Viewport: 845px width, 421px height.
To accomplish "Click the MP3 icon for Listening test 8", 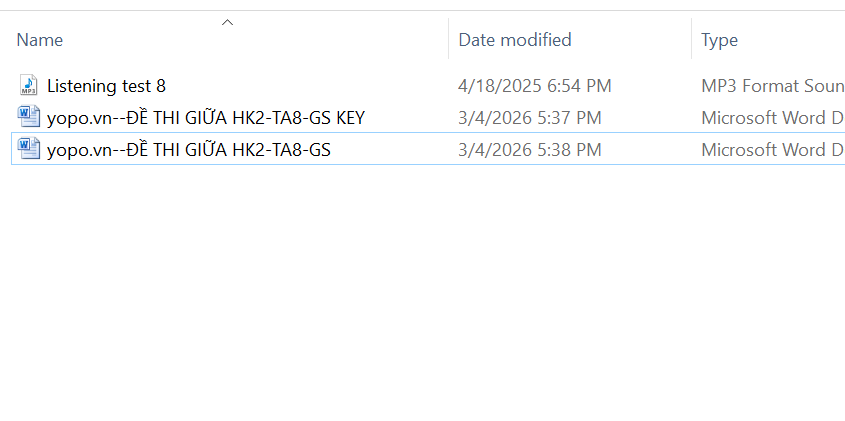I will click(x=28, y=86).
